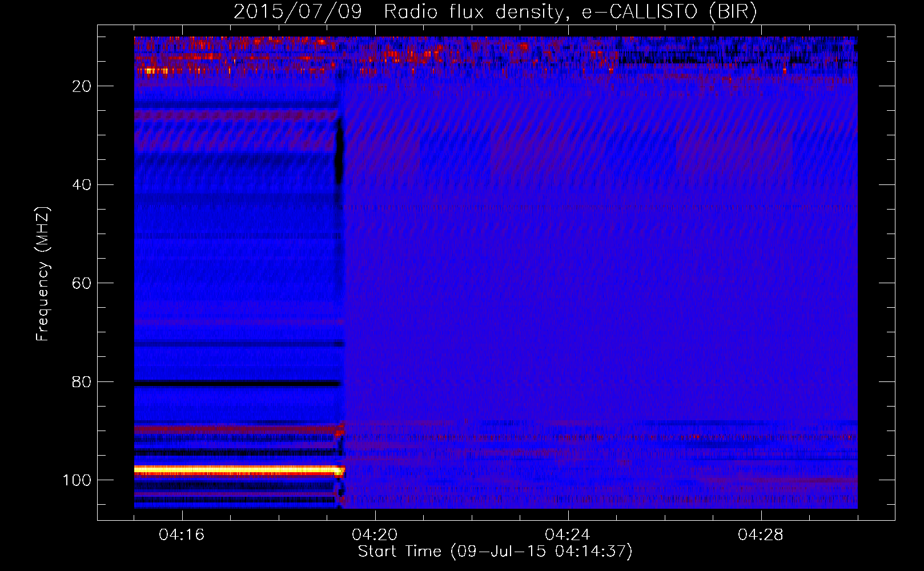Click the '04:16' time tick label

click(182, 534)
